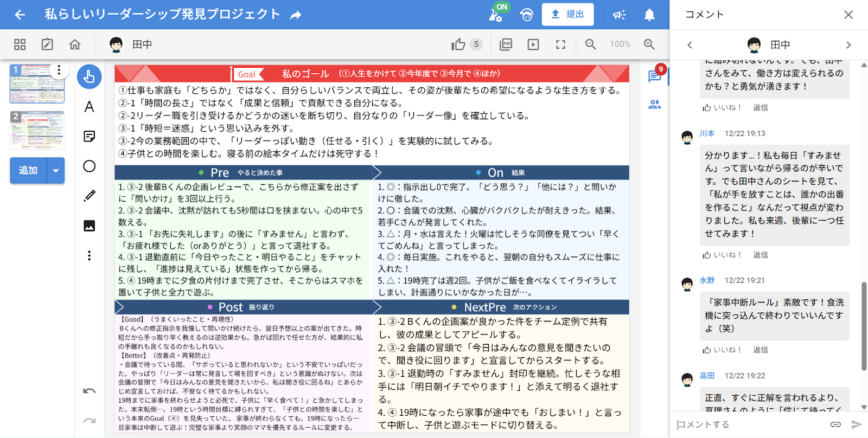The image size is (868, 438).
Task: Click the 田中 avatar in comments panel
Action: (754, 45)
